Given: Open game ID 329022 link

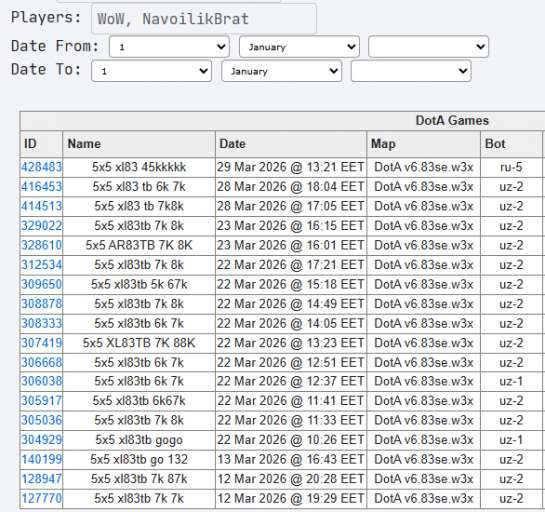Looking at the screenshot, I should coord(41,226).
